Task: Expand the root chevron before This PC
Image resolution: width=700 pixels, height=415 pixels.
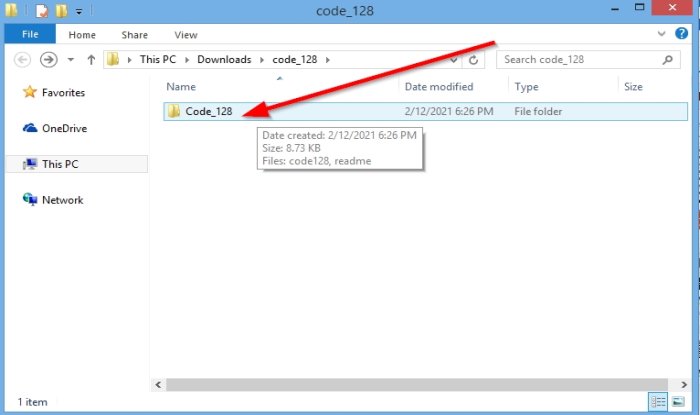Action: point(129,60)
